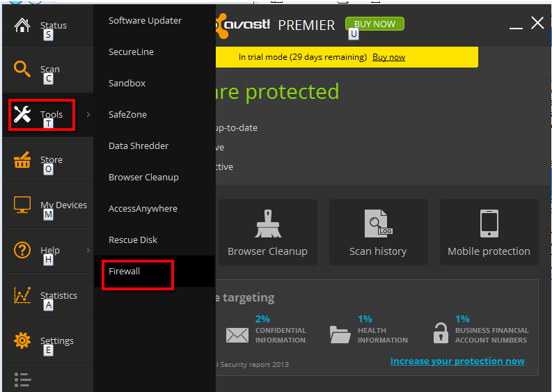
Task: Click the Browser Cleanup tile label
Action: click(x=267, y=251)
